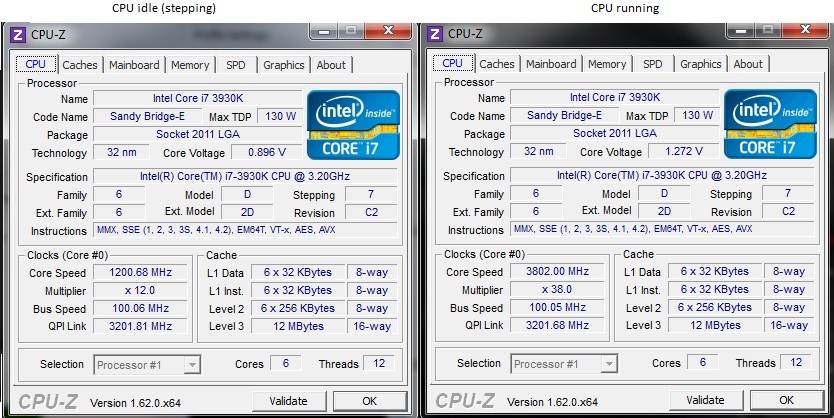Select SPD tab in right CPU-Z window
834x418 pixels.
click(x=653, y=64)
